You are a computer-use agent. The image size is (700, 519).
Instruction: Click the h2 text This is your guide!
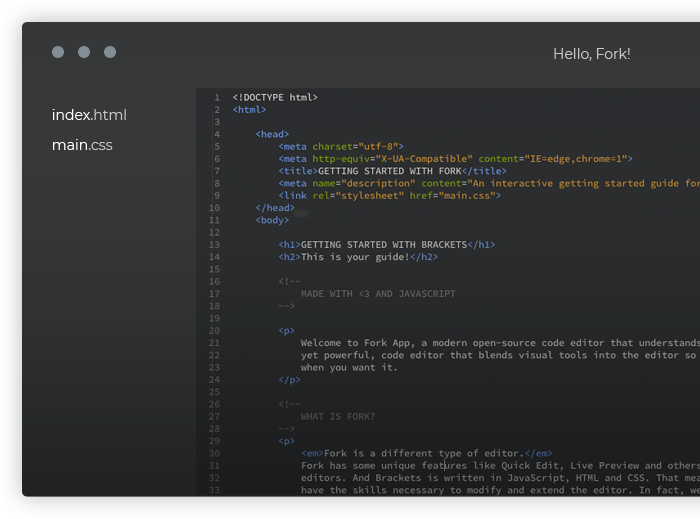(355, 257)
